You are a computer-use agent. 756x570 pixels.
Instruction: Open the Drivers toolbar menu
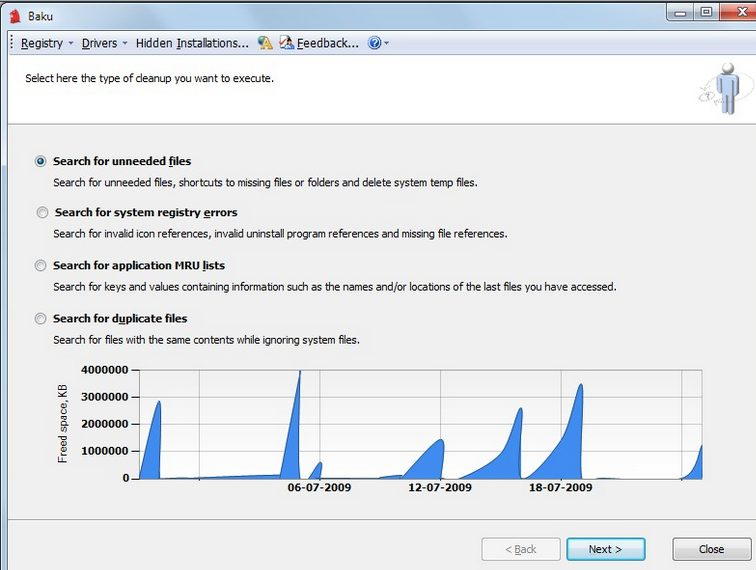point(99,43)
